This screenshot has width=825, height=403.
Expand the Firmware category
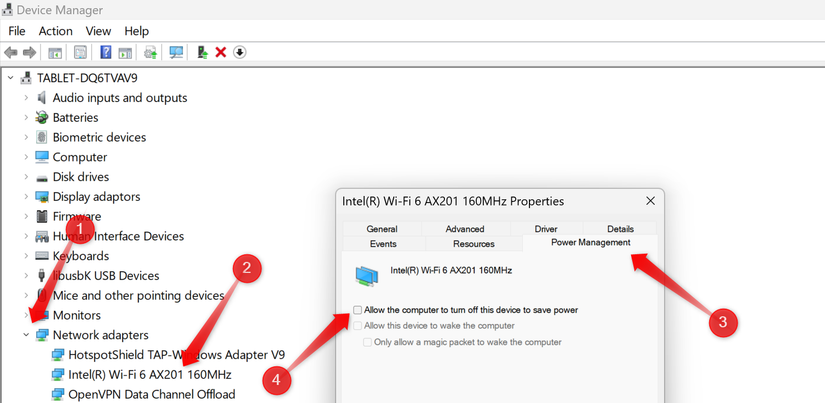(x=26, y=216)
